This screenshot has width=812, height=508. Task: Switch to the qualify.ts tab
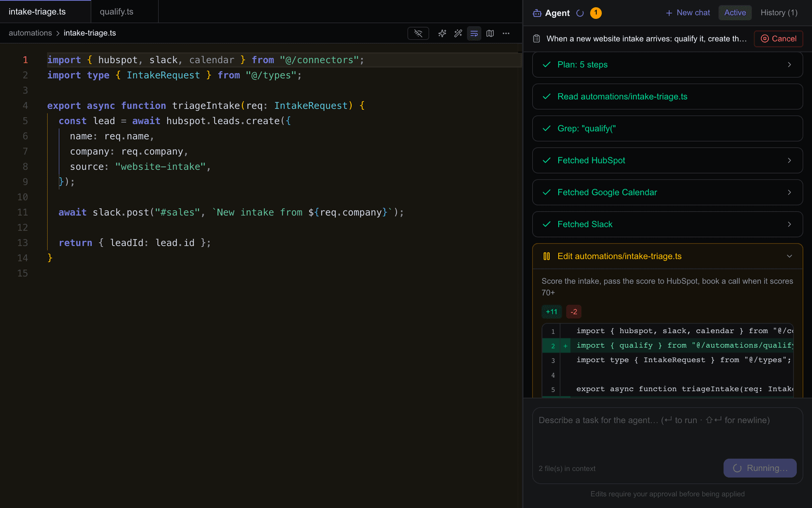pyautogui.click(x=125, y=11)
